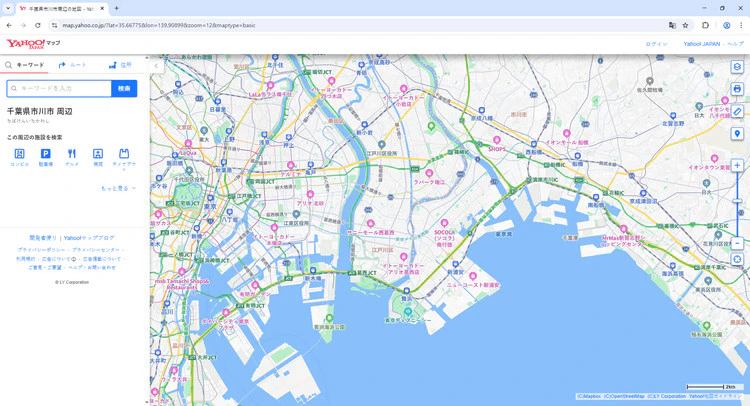Click the ログイン link
Screen dimensions: 750x406
[x=657, y=44]
